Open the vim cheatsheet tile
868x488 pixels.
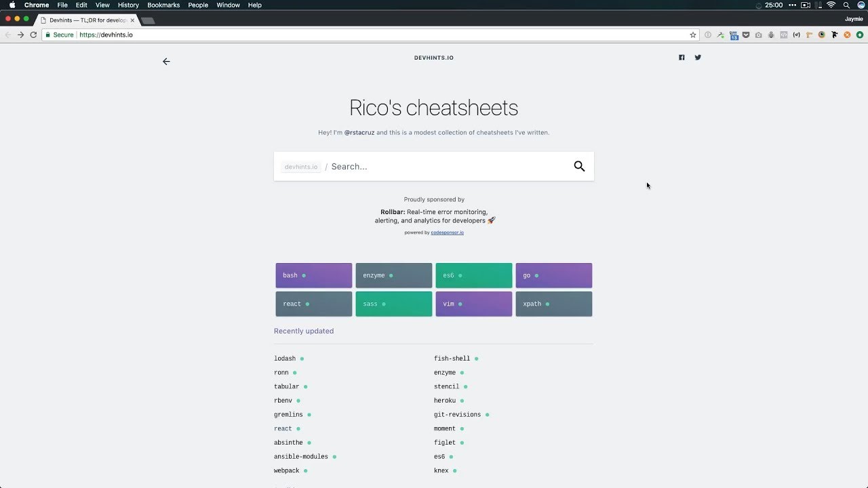tap(474, 304)
